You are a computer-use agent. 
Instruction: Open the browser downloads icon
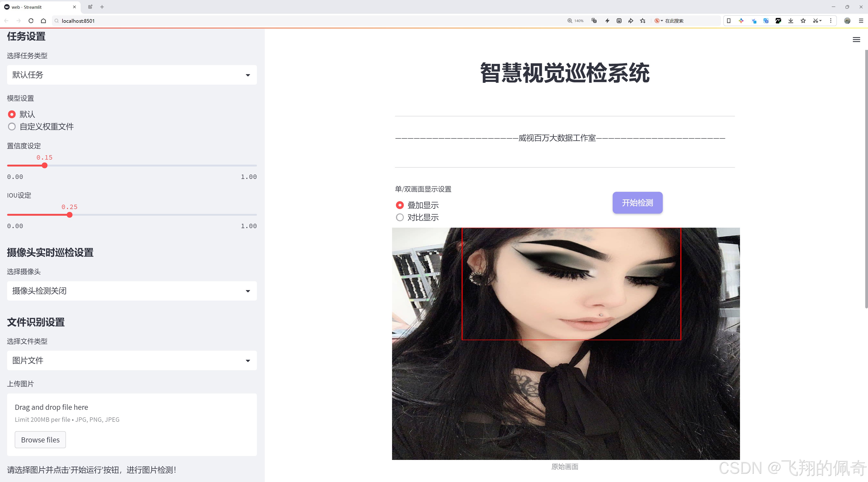[x=791, y=21]
